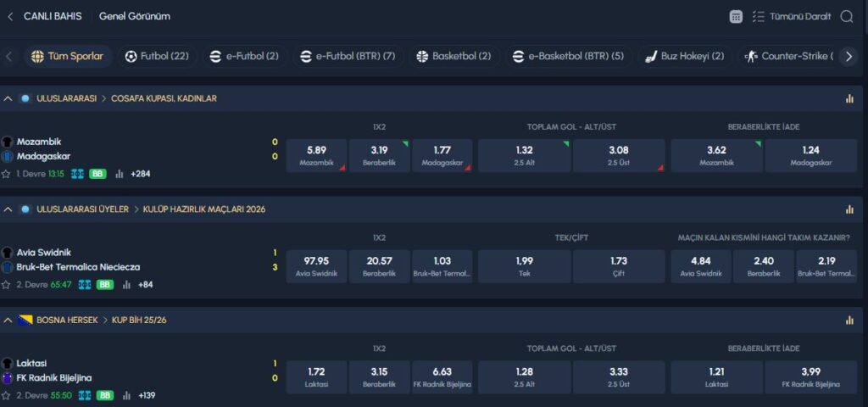The height and width of the screenshot is (407, 868).
Task: Collapse the Bosna Hersek Kup BİH section
Action: (8, 321)
